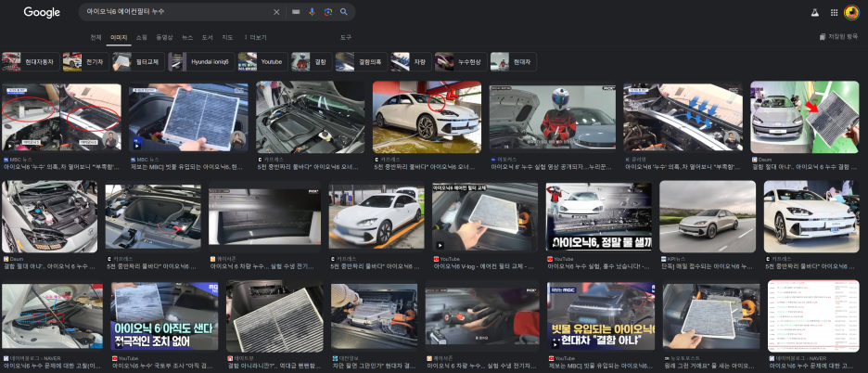
Task: Go to Google home via the logo
Action: coord(42,12)
